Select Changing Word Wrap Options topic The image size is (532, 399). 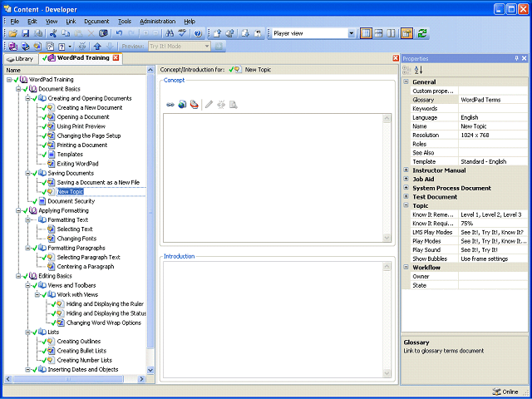point(104,323)
